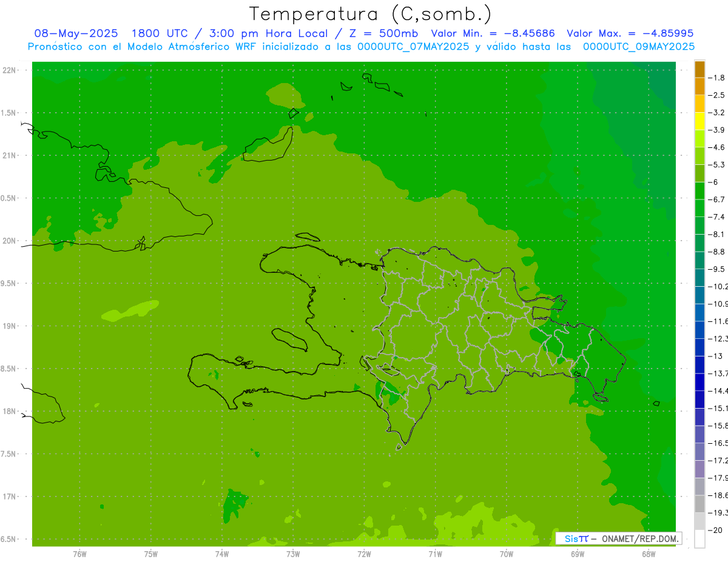This screenshot has height=562, width=728.
Task: Click the '69W' longitude label
Action: tap(578, 554)
